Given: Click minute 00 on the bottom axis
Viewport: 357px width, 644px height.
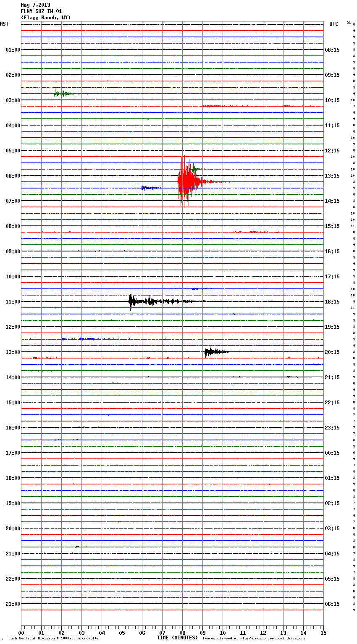Looking at the screenshot, I should pos(21,633).
